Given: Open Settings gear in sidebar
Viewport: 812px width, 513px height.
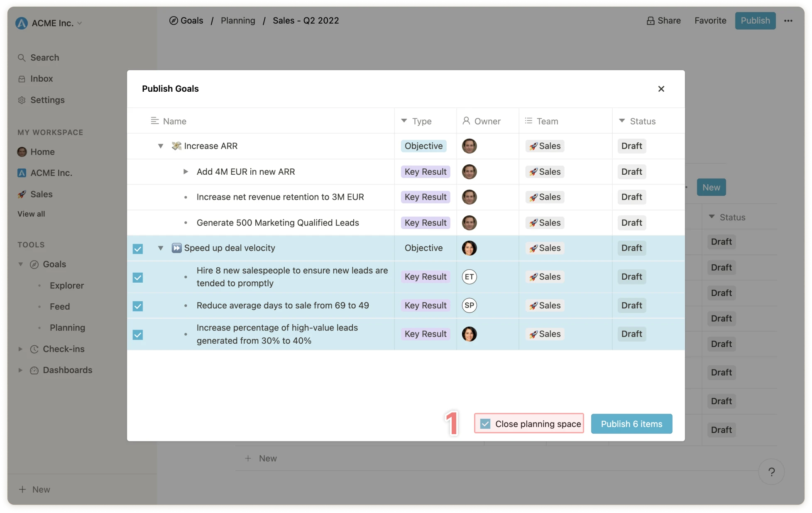Looking at the screenshot, I should pos(22,100).
